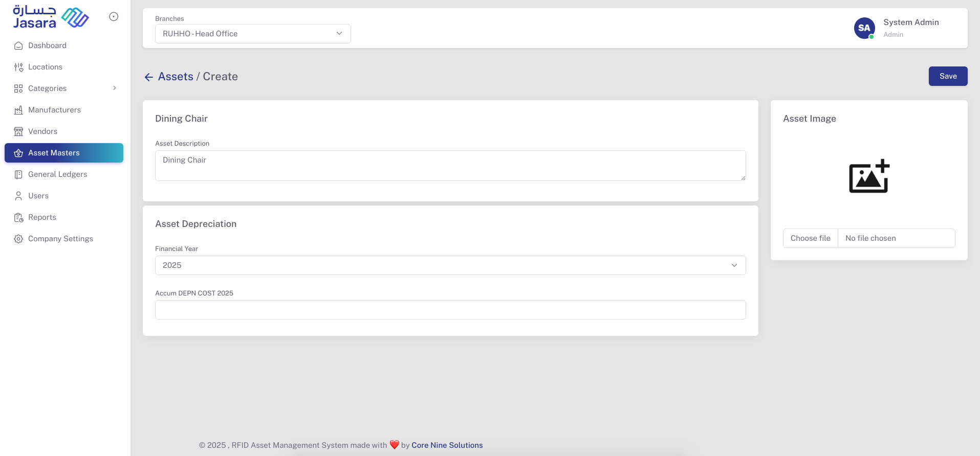Open Users from the sidebar menu

pyautogui.click(x=38, y=196)
